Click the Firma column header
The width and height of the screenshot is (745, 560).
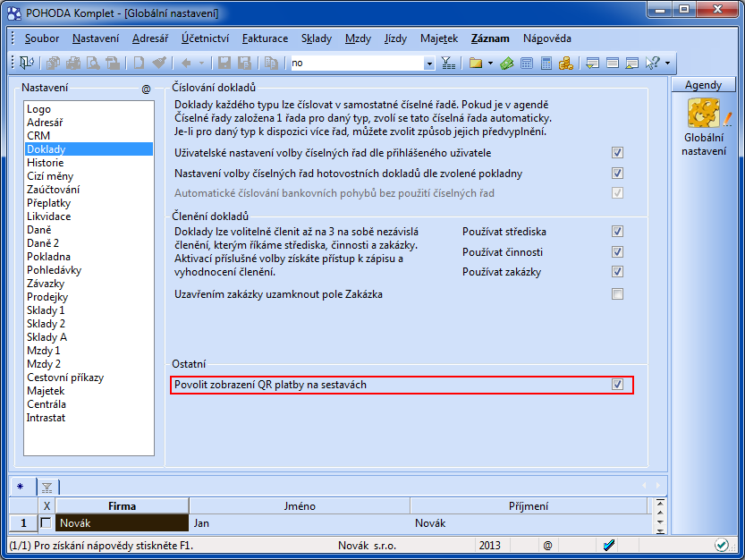(x=122, y=506)
